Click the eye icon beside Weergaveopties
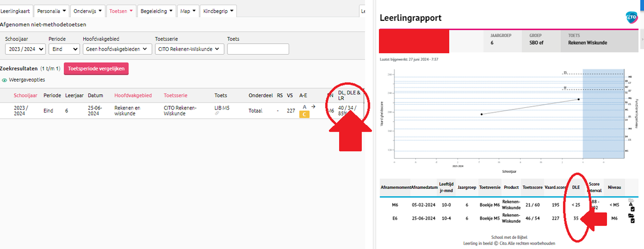 pos(5,80)
